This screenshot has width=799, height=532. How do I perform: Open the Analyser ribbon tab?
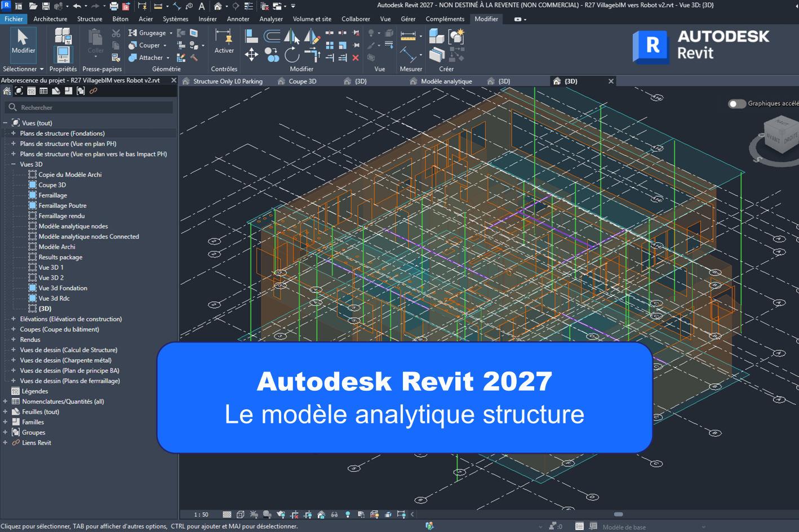pos(271,19)
